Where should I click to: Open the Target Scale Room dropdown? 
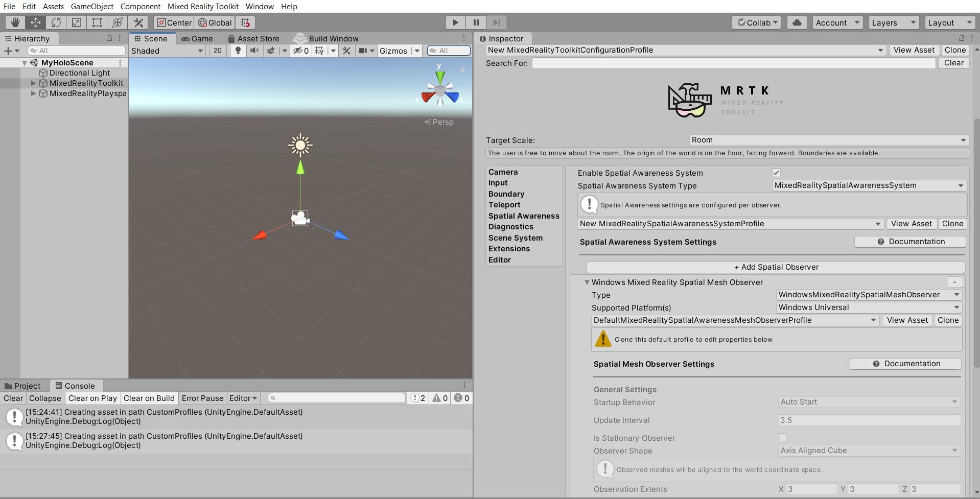pos(828,140)
